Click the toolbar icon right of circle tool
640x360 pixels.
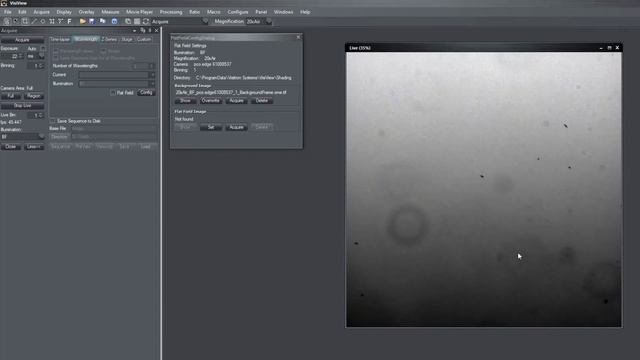tap(52, 21)
